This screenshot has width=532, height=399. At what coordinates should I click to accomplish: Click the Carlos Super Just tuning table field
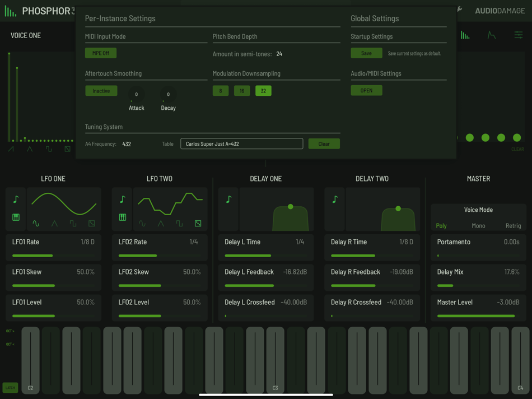coord(241,143)
